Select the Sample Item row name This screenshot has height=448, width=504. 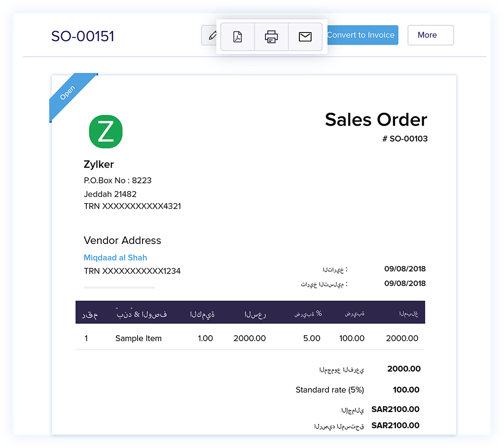click(138, 338)
